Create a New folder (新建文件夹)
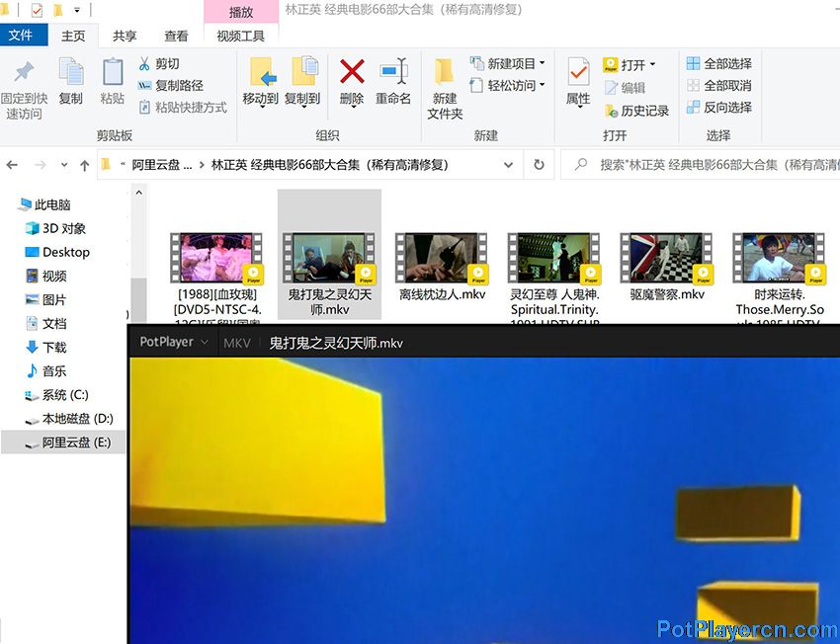 (445, 88)
